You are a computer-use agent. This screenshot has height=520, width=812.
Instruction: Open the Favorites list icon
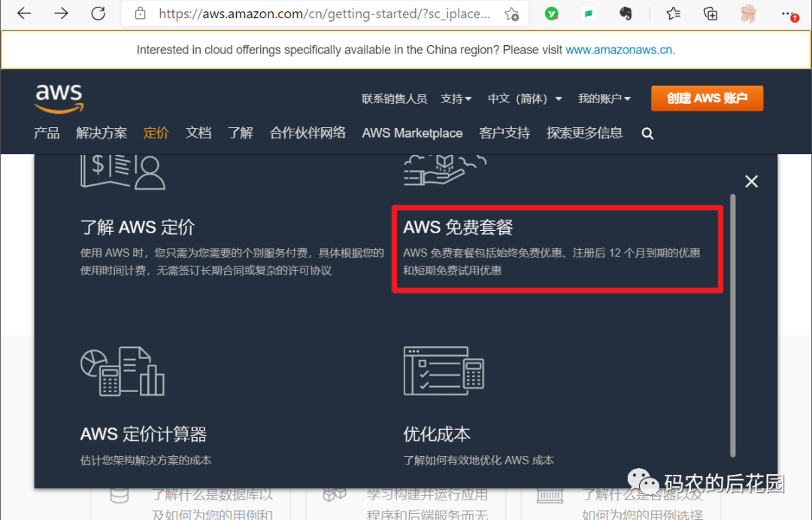(673, 14)
